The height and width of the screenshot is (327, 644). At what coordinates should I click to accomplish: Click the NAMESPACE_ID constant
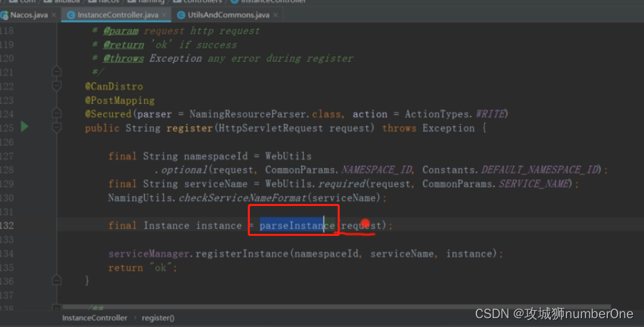coord(376,170)
